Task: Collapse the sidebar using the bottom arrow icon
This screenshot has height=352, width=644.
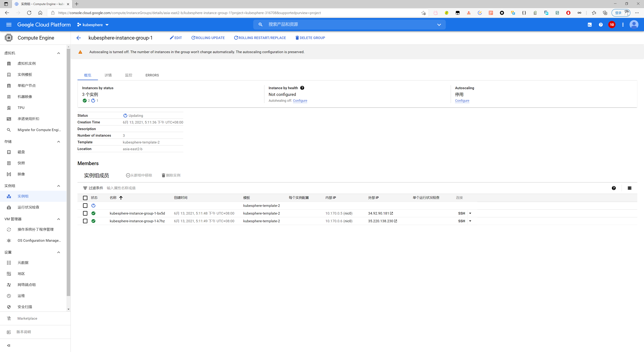Action: (9, 345)
